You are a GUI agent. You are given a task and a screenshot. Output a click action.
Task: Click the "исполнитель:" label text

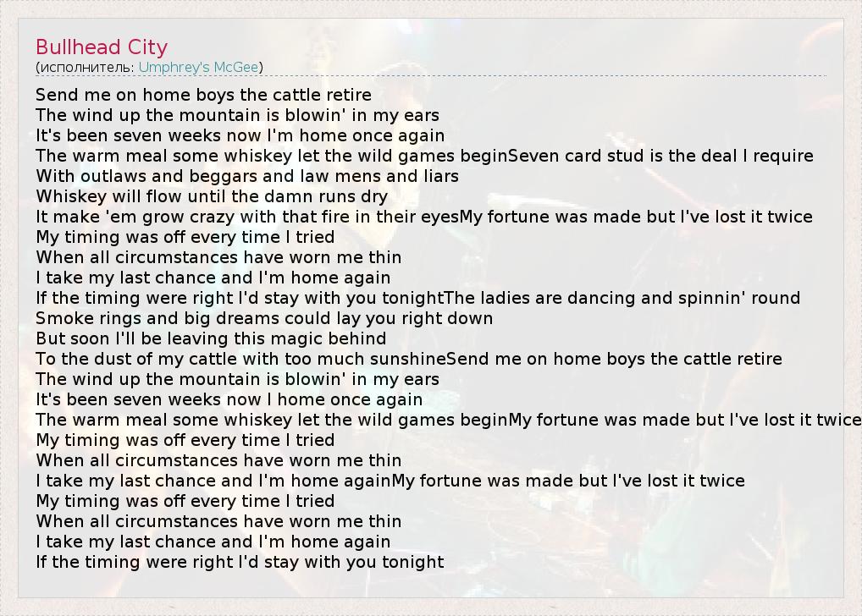(x=86, y=67)
